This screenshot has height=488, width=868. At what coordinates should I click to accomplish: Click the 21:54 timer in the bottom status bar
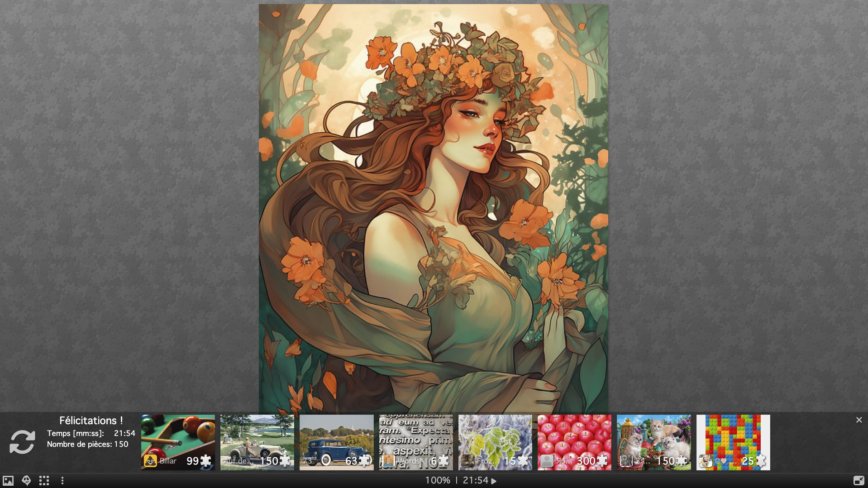(476, 480)
